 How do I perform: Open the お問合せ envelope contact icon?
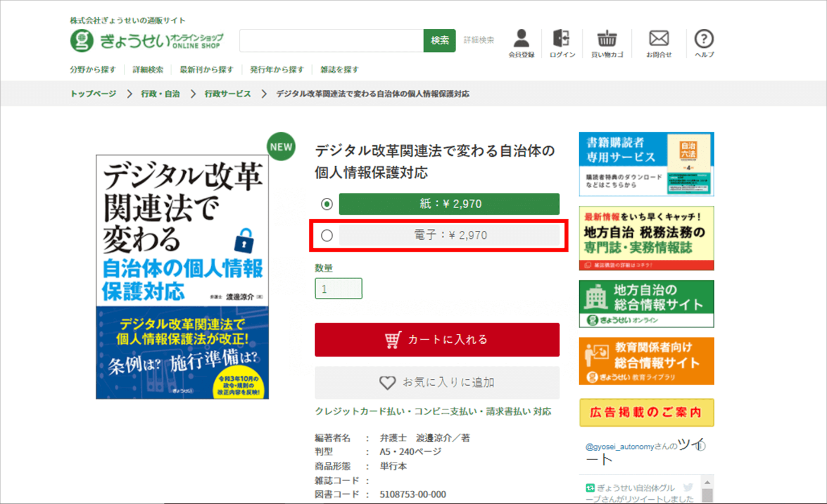[658, 43]
